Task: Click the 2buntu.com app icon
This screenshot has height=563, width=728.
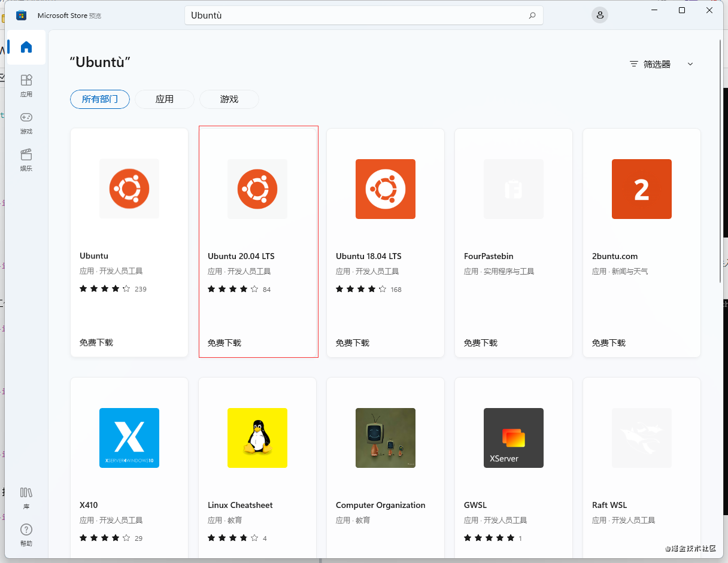Action: [642, 189]
